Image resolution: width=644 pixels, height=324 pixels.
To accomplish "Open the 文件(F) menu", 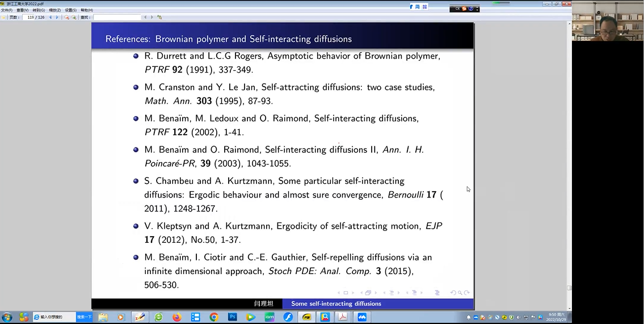I will point(7,10).
